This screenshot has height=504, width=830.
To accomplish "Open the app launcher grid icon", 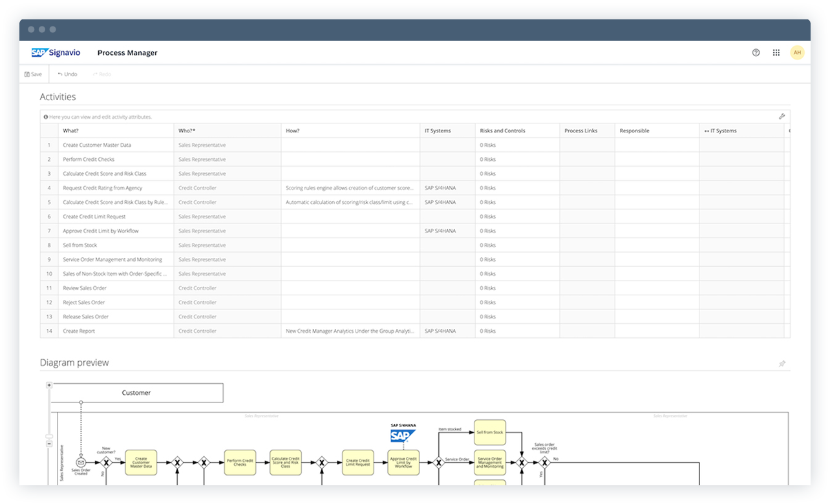I will (x=776, y=52).
